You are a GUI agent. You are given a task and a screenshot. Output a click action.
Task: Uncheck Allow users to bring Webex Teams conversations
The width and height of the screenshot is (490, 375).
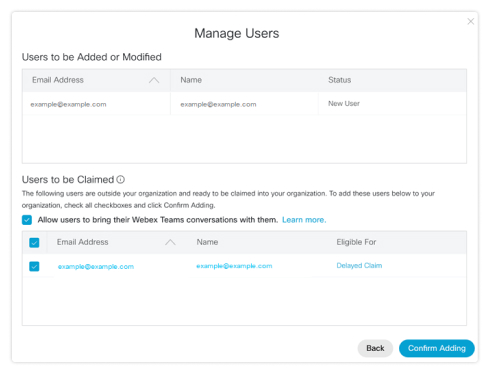[x=27, y=220]
